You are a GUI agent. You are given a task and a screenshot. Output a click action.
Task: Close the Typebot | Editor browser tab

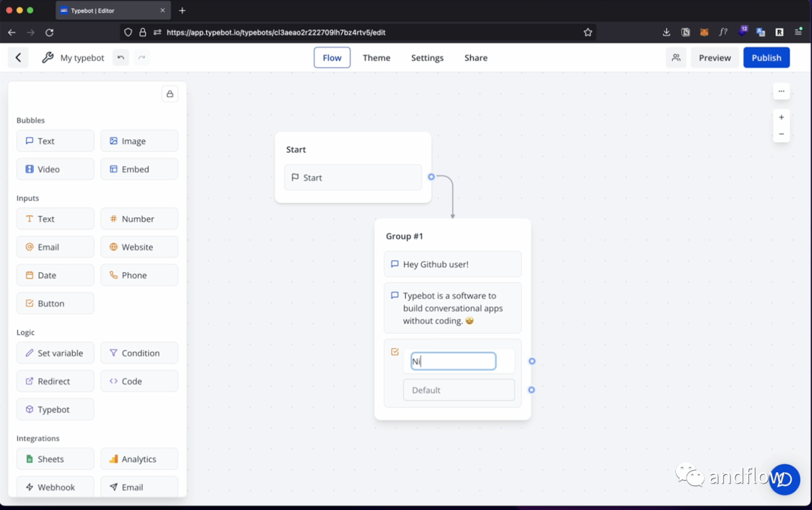pyautogui.click(x=162, y=11)
